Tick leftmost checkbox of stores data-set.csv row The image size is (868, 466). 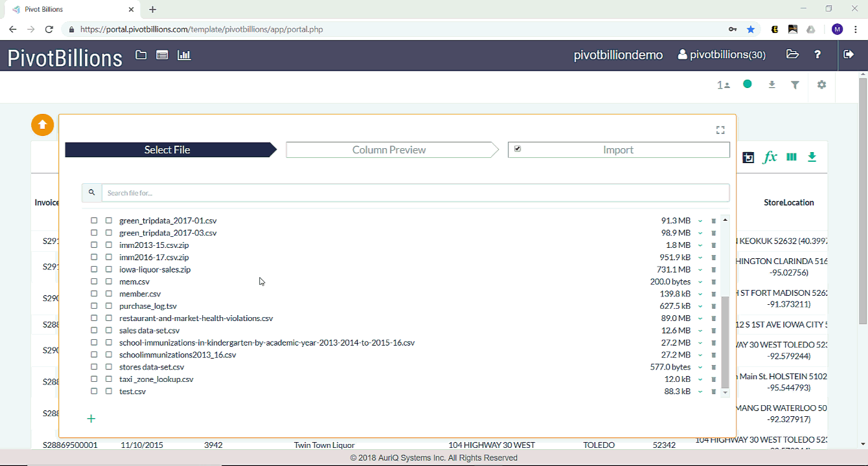point(94,367)
